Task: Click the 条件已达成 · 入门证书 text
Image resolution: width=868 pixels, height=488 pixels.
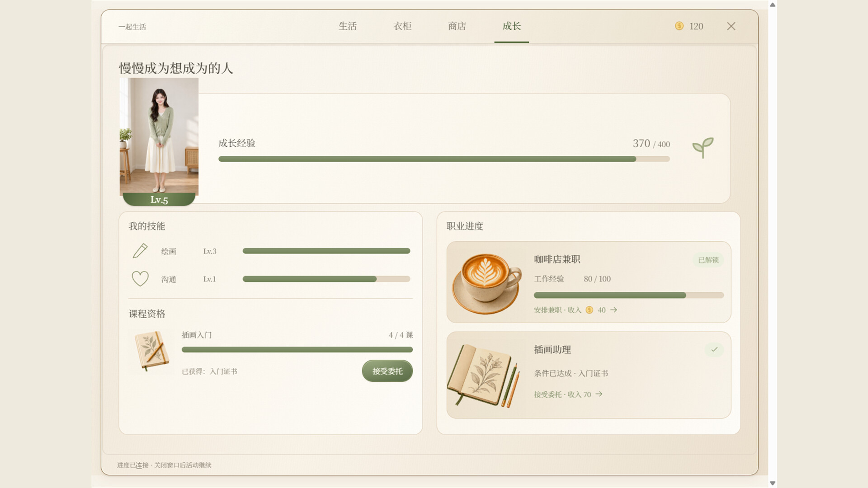Action: tap(571, 373)
